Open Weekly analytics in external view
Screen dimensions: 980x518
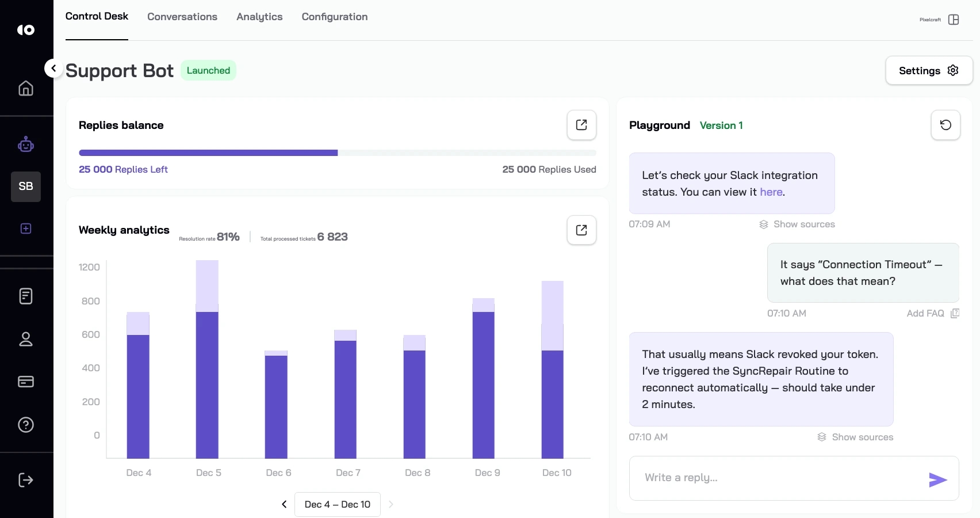[581, 230]
